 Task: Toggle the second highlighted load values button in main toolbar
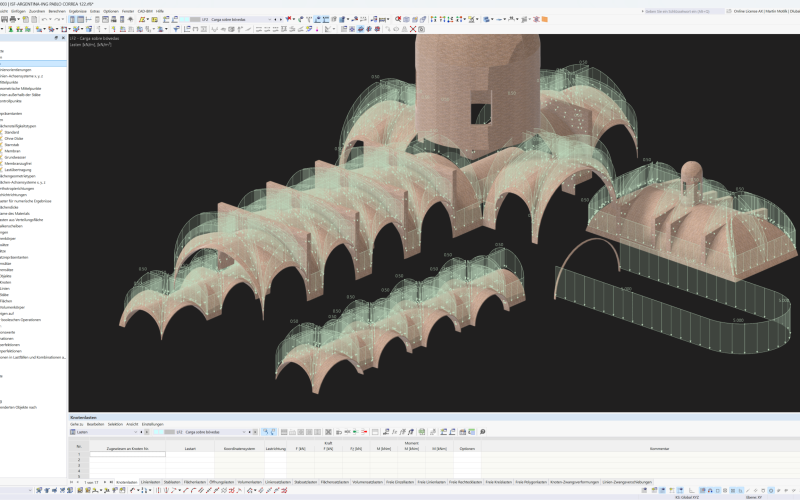325,19
